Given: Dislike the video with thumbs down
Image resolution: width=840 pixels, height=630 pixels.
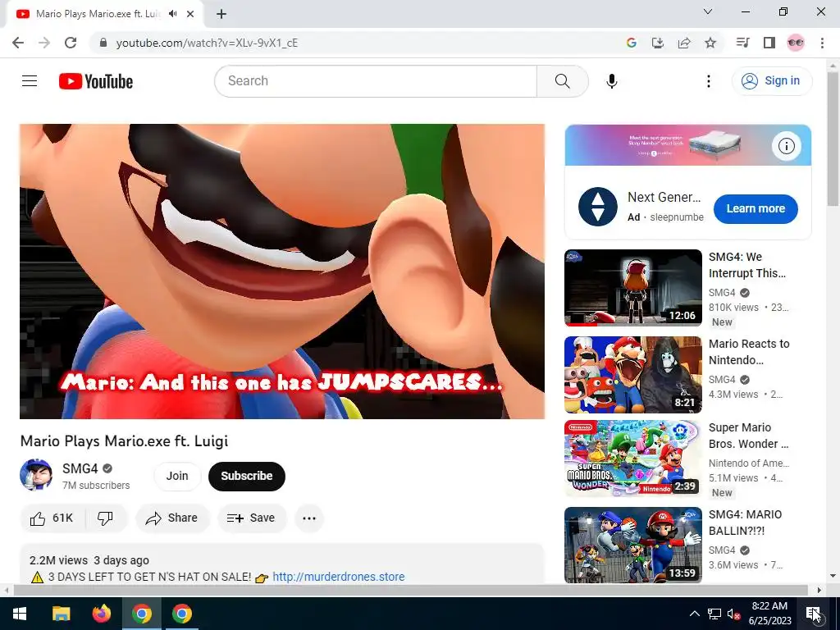Looking at the screenshot, I should point(106,518).
